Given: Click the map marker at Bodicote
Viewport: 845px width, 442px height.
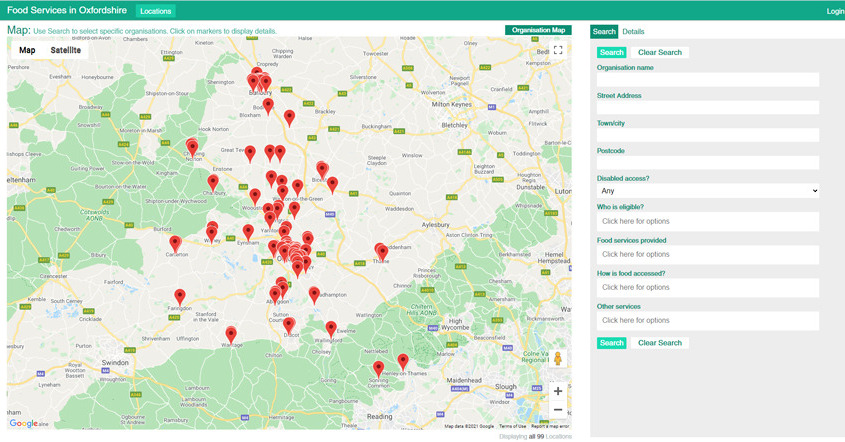Looking at the screenshot, I should point(268,107).
